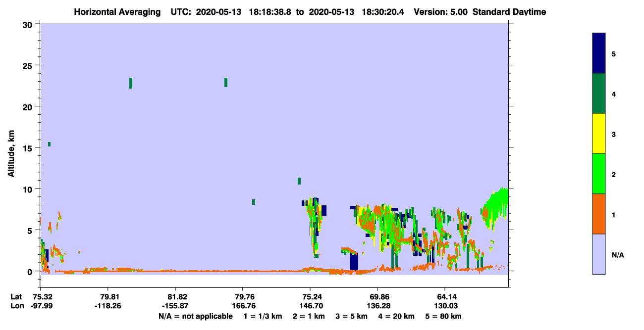Click the 'Lat' row label
Image resolution: width=644 pixels, height=330 pixels.
click(x=16, y=297)
